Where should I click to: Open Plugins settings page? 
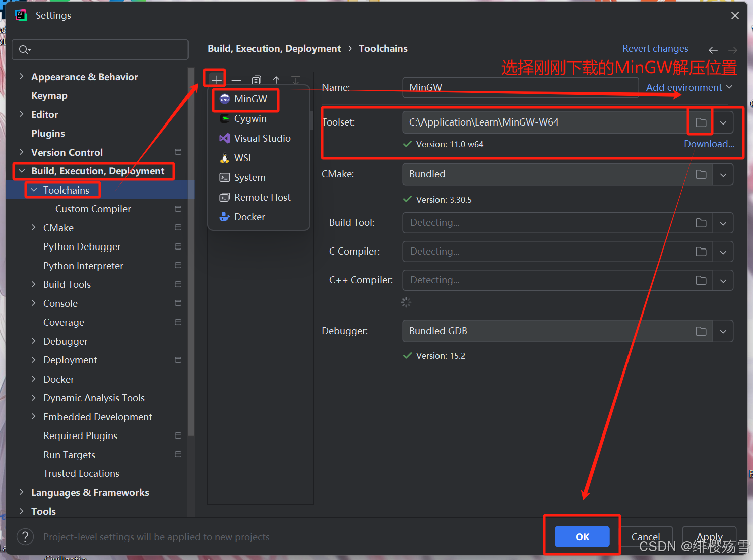pos(48,133)
